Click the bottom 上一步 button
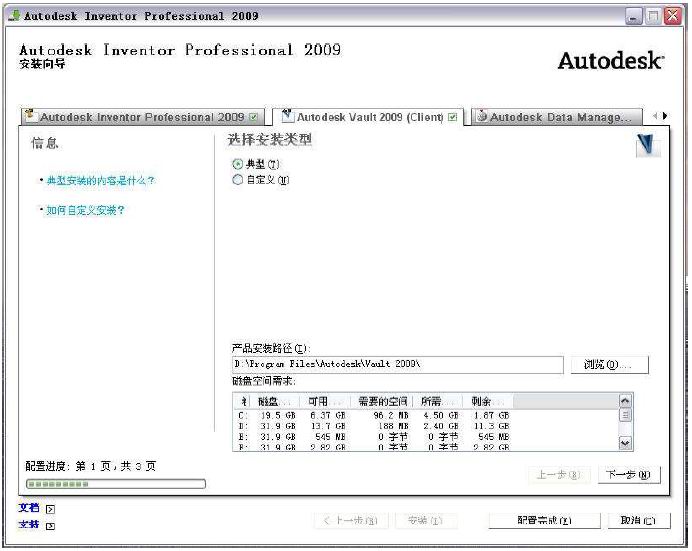The height and width of the screenshot is (551, 692). [351, 520]
